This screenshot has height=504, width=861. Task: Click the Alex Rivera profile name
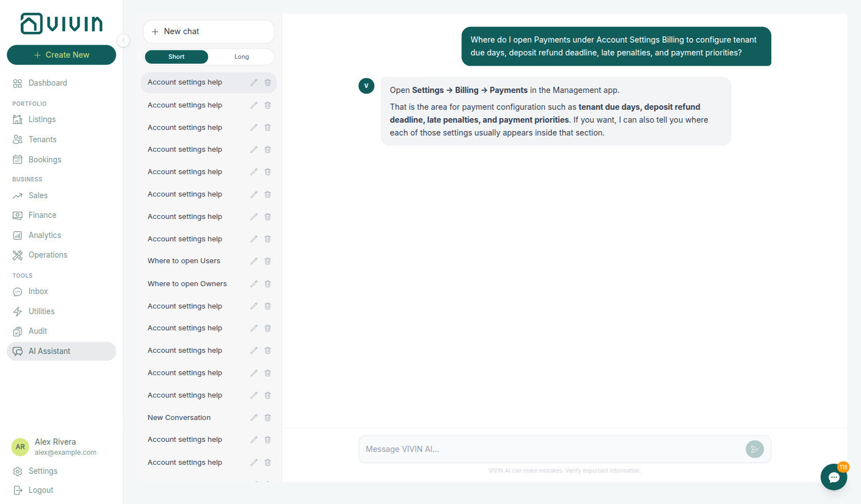(x=55, y=442)
